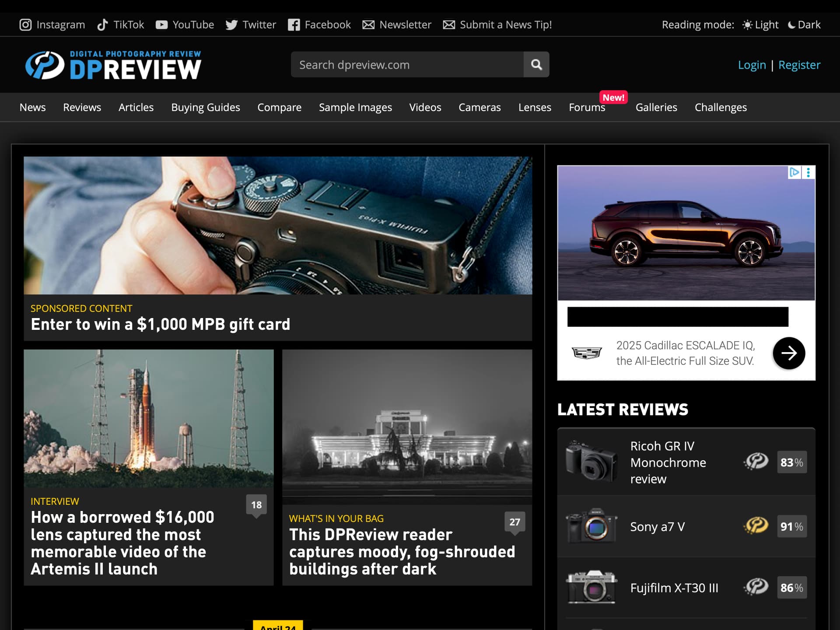
Task: Click the magnifier search button
Action: coord(536,65)
